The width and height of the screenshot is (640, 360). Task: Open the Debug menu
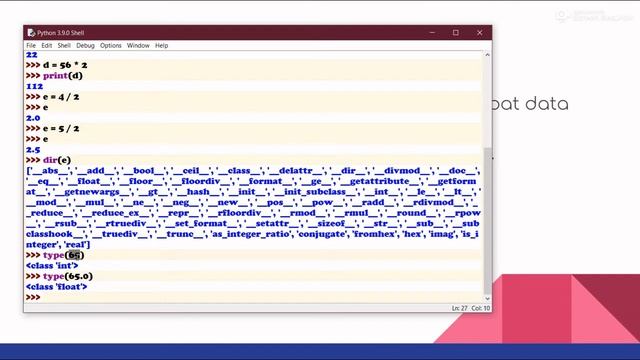tap(85, 45)
